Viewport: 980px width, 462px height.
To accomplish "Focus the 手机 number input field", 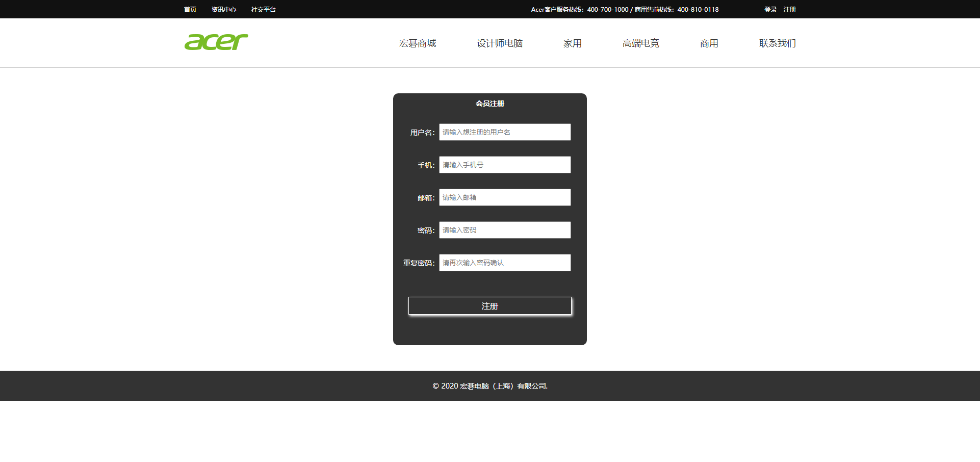I will tap(505, 165).
